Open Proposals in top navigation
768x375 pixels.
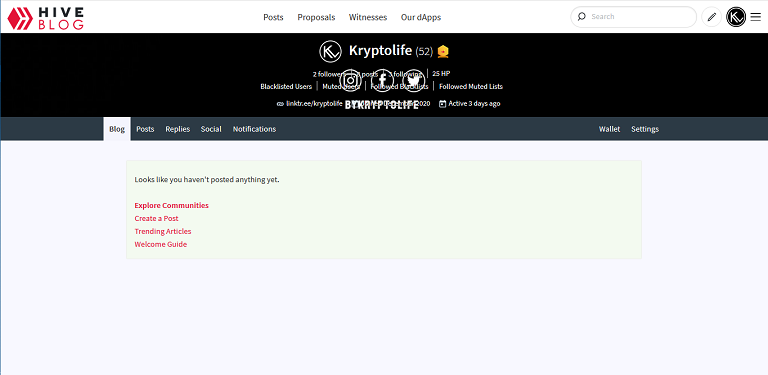click(316, 17)
